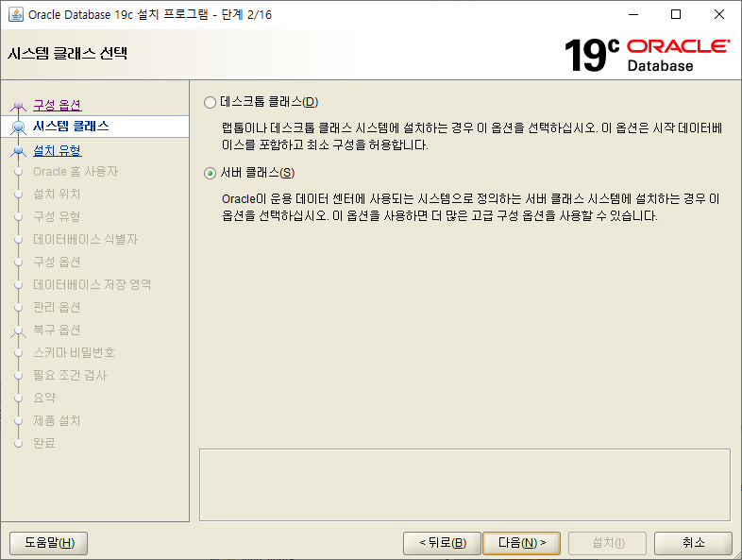Click the 완료 step
The image size is (742, 560).
(x=44, y=443)
